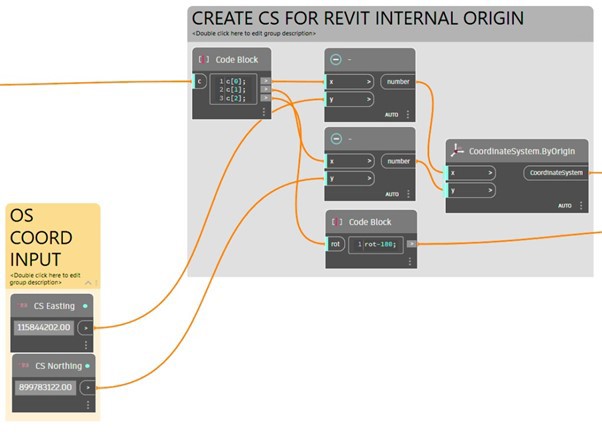
Task: Click the rot-180 output port arrow
Action: 412,243
